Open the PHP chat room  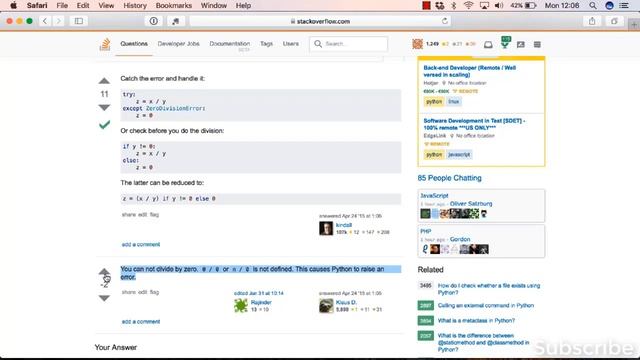click(x=426, y=231)
